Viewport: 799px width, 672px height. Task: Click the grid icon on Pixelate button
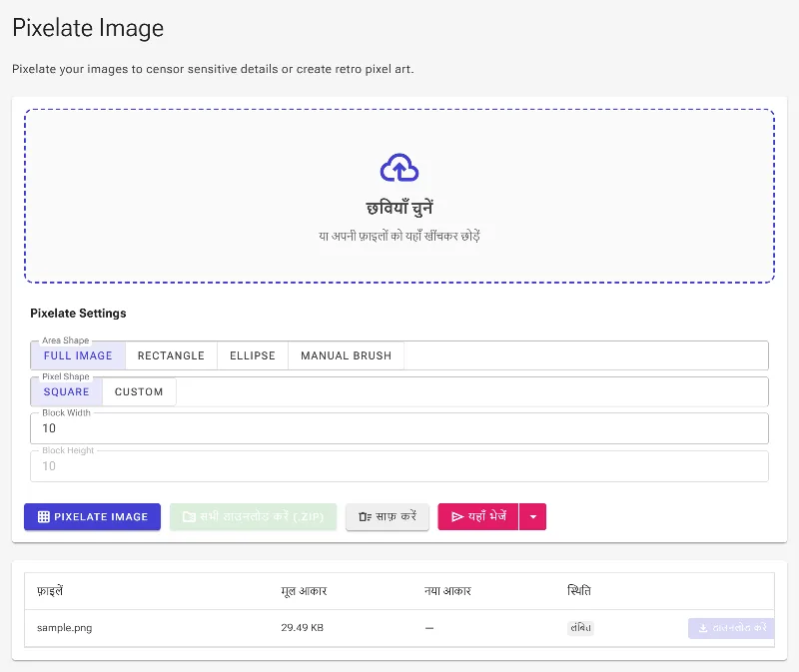(x=44, y=516)
